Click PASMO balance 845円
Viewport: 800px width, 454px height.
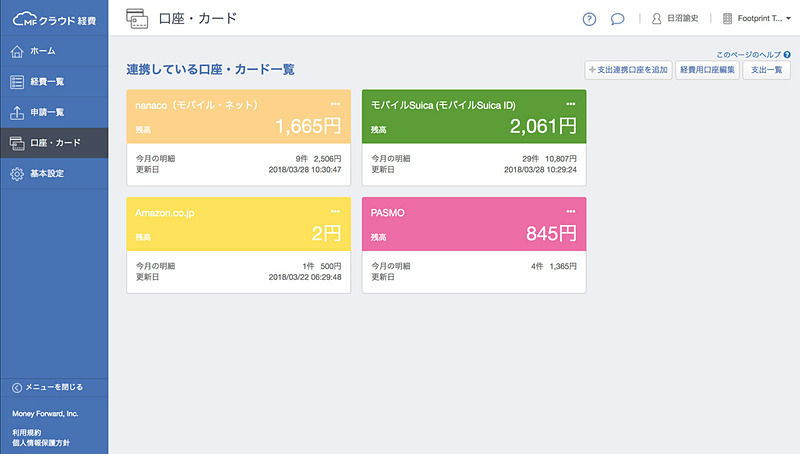coord(552,234)
